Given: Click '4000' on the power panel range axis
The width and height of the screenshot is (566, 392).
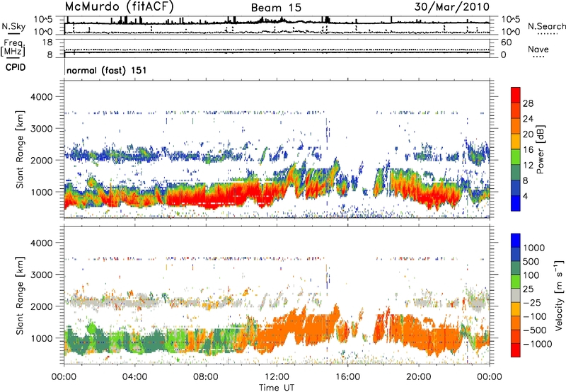Looking at the screenshot, I should [42, 97].
